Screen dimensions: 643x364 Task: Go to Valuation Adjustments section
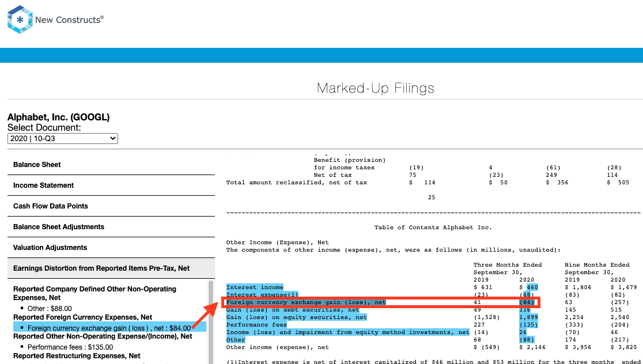(x=111, y=248)
